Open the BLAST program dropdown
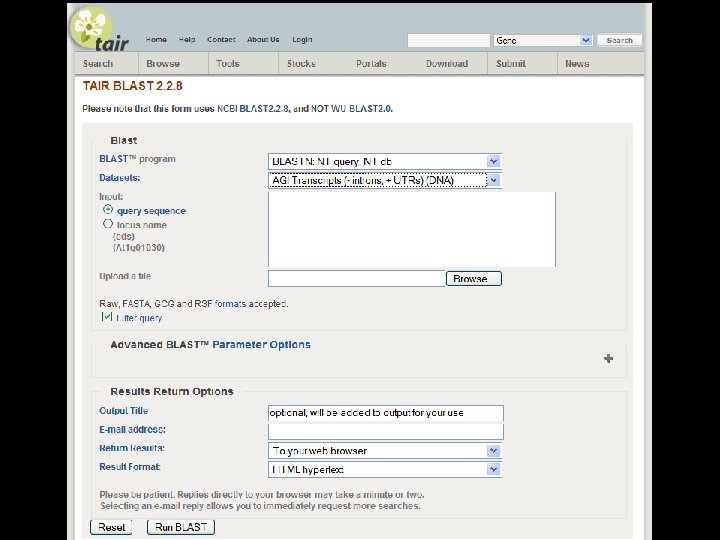The width and height of the screenshot is (720, 540). click(x=384, y=161)
